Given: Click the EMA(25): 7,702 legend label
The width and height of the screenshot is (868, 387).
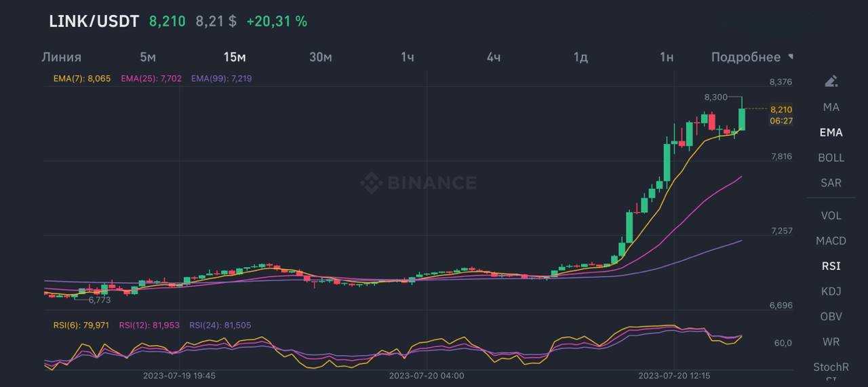Looking at the screenshot, I should click(x=151, y=79).
